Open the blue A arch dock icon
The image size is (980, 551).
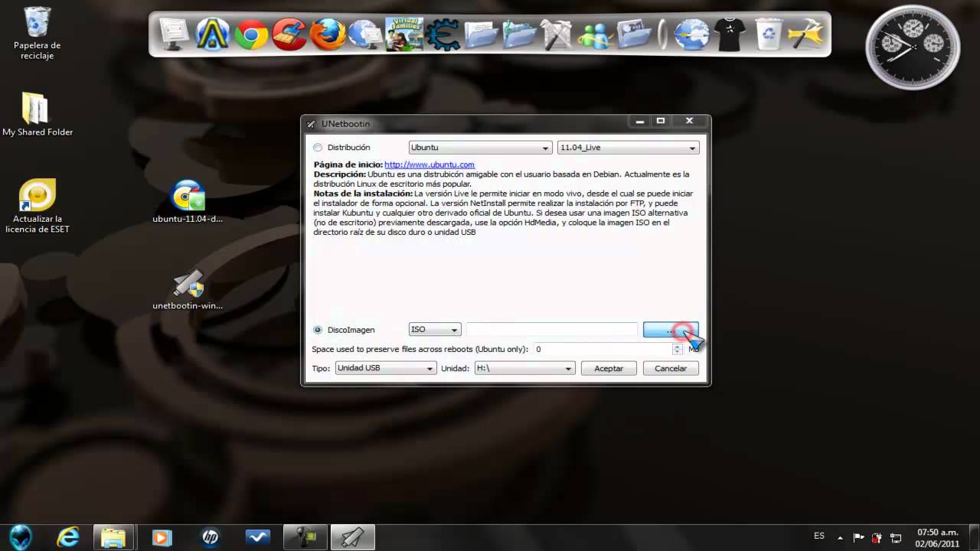(213, 34)
